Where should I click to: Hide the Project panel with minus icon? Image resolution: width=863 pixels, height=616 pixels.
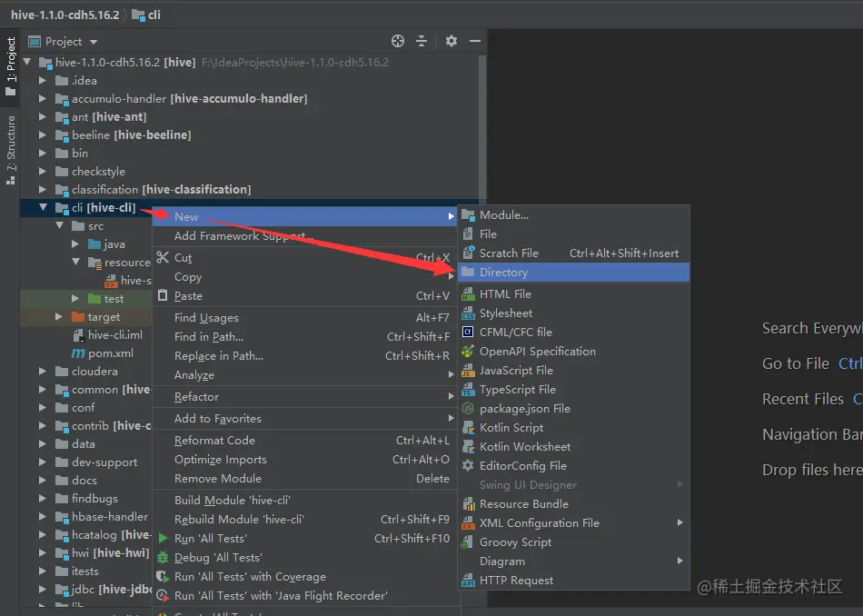tap(475, 41)
